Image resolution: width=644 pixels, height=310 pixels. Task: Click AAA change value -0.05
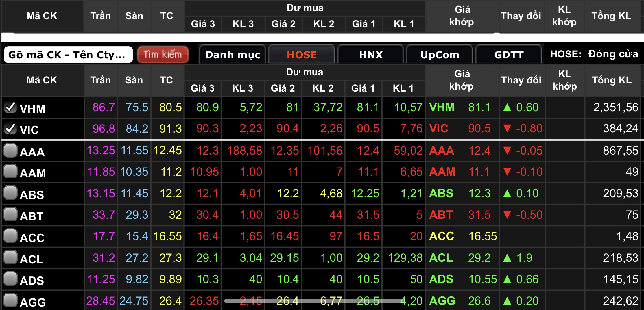click(529, 151)
